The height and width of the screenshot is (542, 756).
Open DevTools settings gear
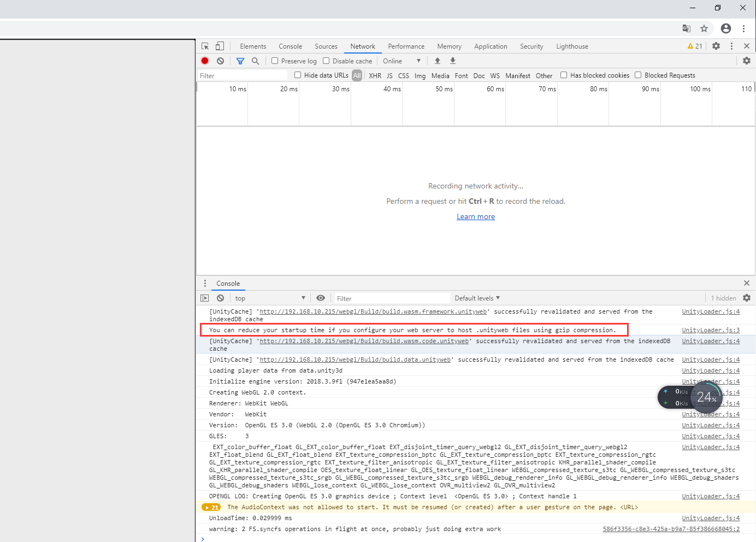tap(716, 46)
